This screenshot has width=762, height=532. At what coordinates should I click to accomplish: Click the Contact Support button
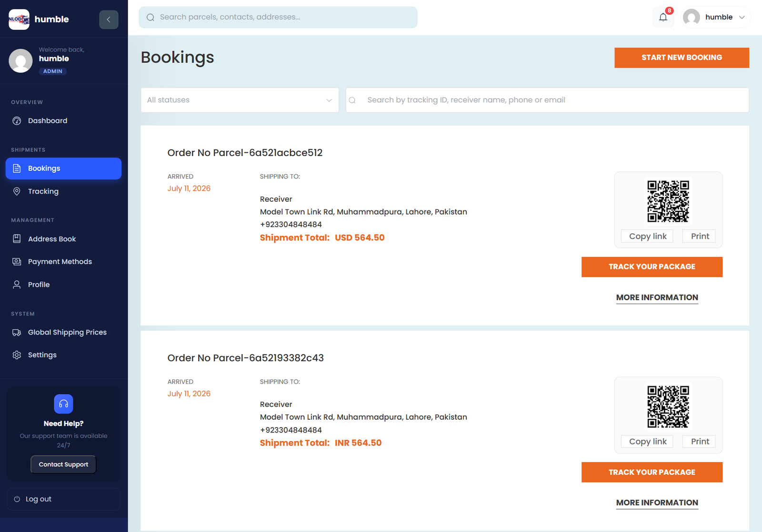pyautogui.click(x=63, y=464)
